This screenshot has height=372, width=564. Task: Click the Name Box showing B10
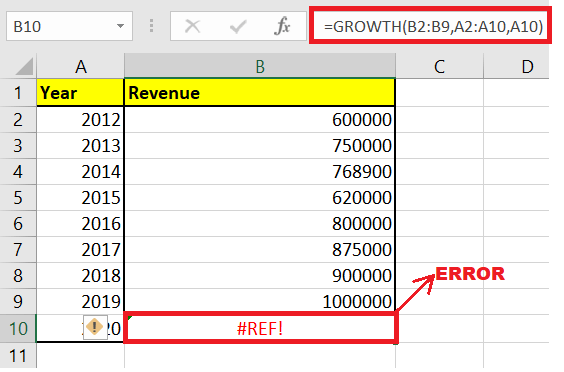pos(69,26)
